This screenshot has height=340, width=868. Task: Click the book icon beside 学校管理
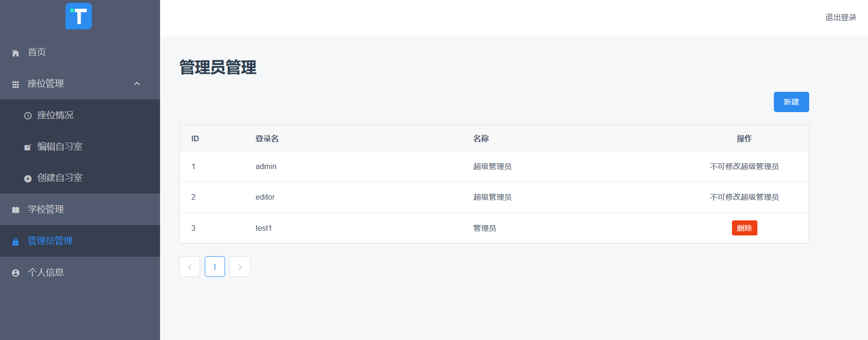click(16, 210)
